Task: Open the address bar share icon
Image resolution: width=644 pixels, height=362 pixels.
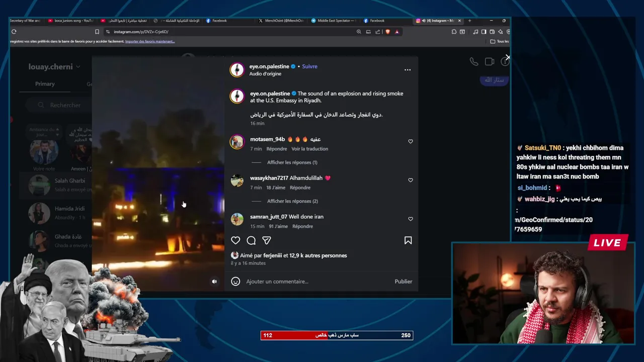Action: click(x=378, y=32)
